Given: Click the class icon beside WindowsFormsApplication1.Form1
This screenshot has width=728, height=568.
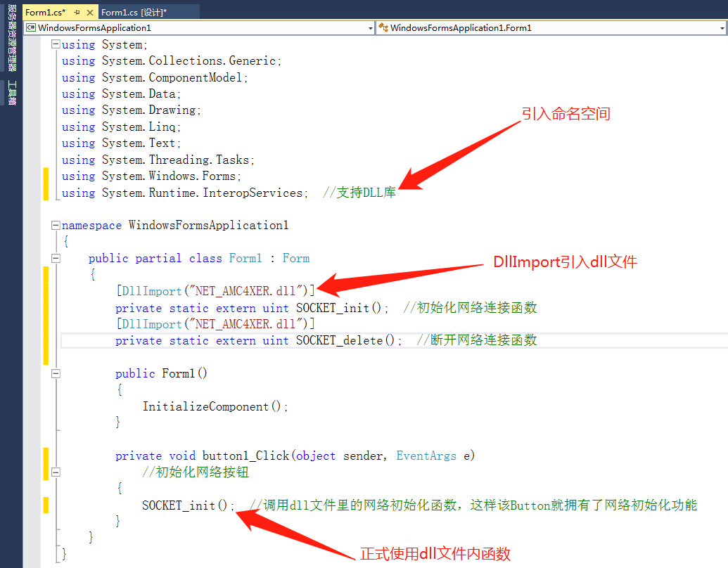Looking at the screenshot, I should click(383, 28).
